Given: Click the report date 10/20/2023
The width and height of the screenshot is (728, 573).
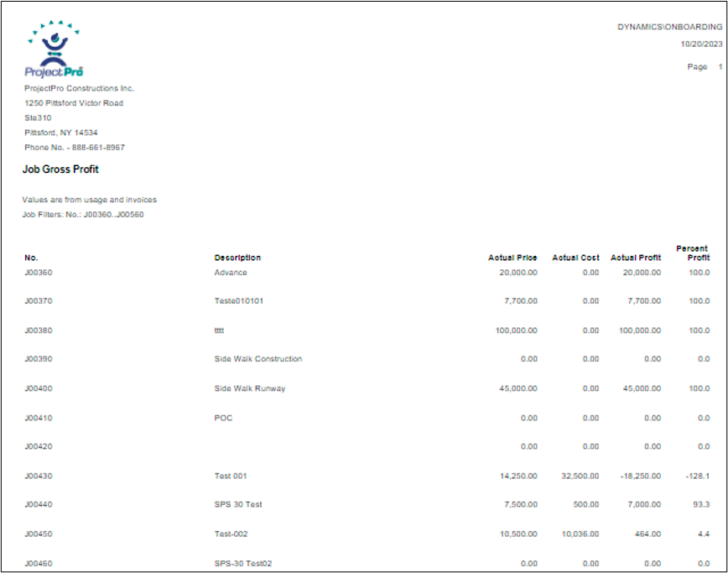Looking at the screenshot, I should (701, 44).
